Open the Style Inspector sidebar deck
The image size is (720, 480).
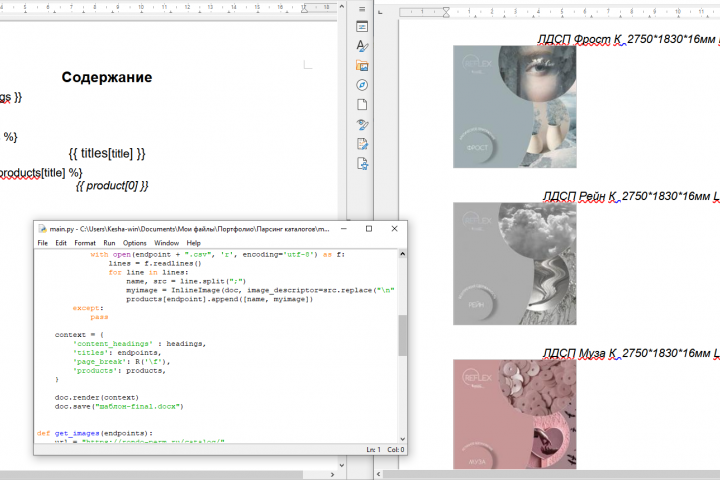[362, 124]
